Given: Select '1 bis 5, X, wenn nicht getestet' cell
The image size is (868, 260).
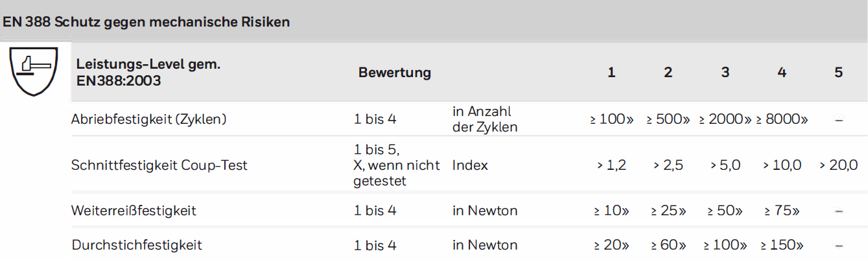Looking at the screenshot, I should [397, 165].
